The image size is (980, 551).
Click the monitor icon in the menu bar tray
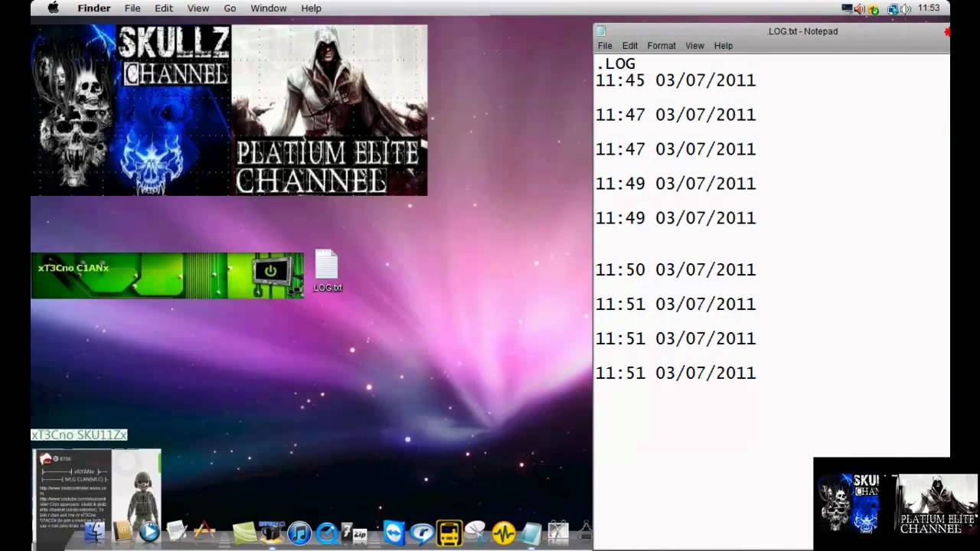click(847, 8)
